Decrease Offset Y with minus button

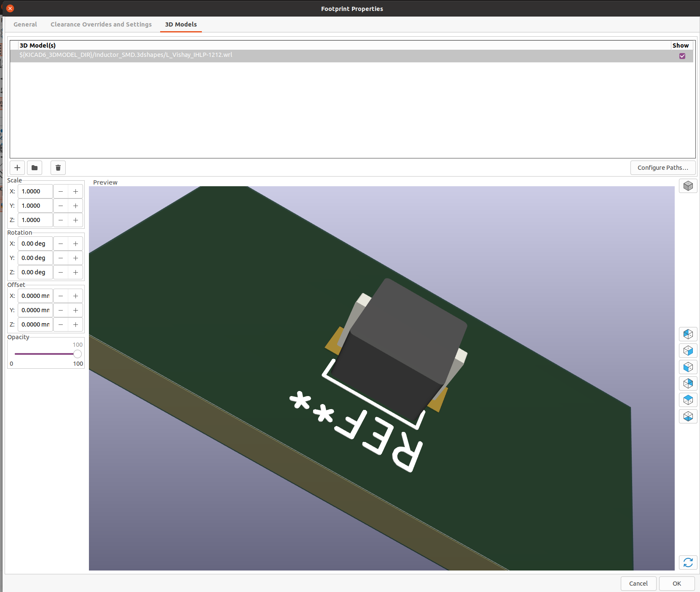(61, 310)
